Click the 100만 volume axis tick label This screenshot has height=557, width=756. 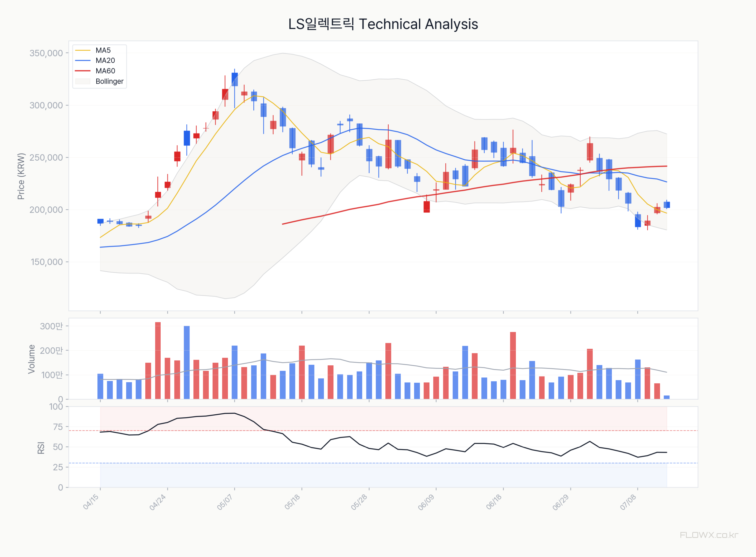point(52,375)
